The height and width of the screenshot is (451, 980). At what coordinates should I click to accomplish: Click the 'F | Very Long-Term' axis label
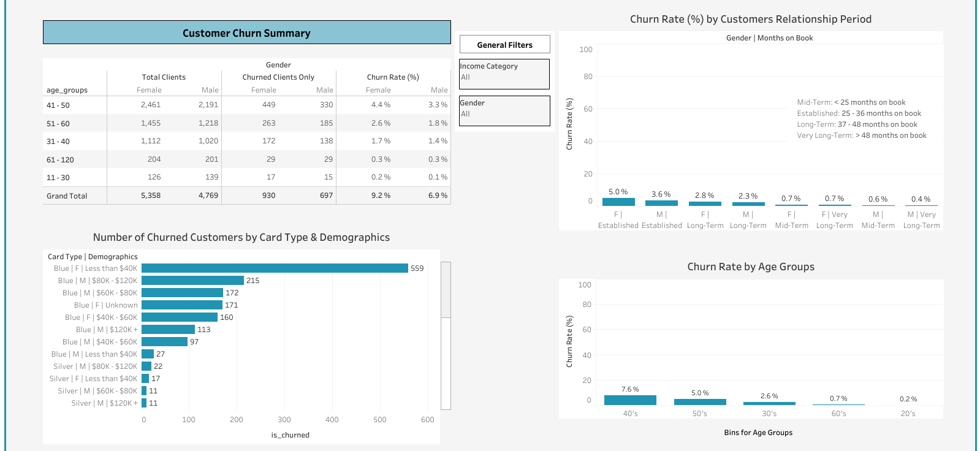[835, 220]
